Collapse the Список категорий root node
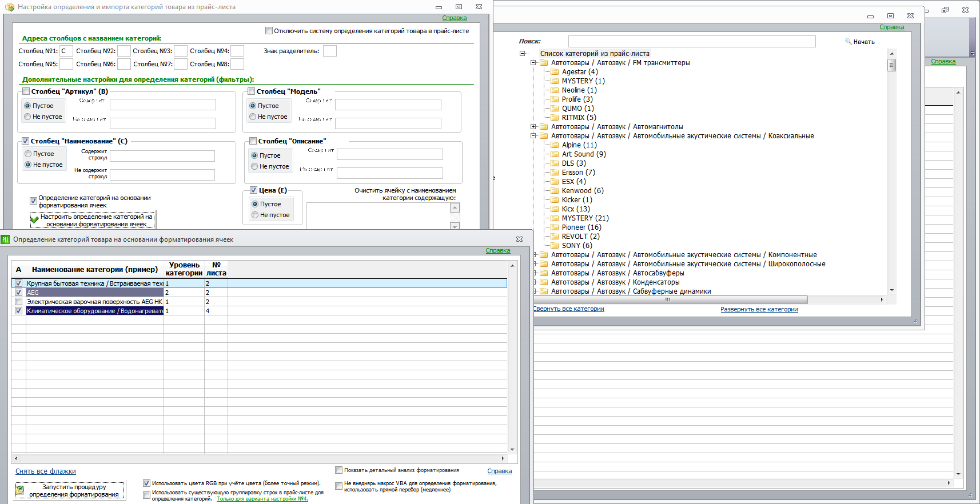This screenshot has width=980, height=504. [522, 54]
